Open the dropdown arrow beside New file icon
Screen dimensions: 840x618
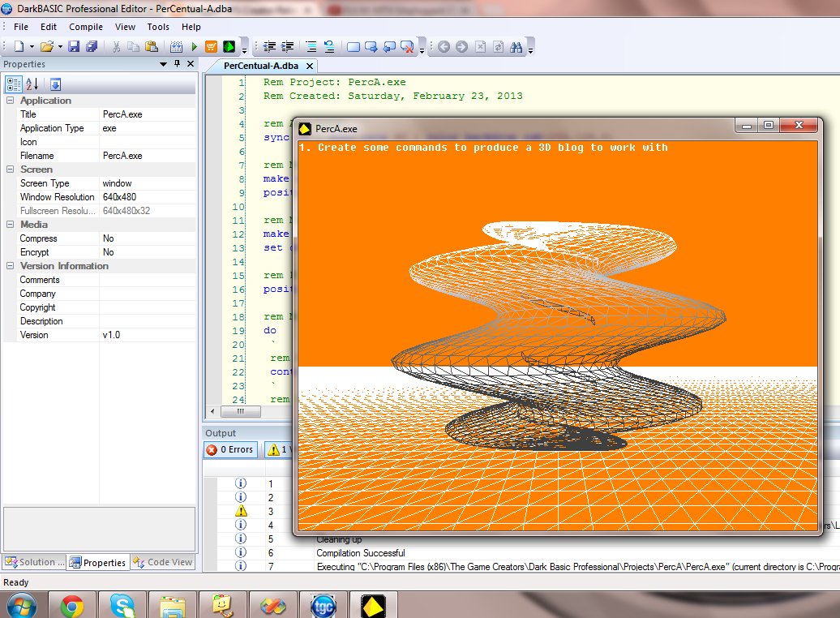click(32, 46)
